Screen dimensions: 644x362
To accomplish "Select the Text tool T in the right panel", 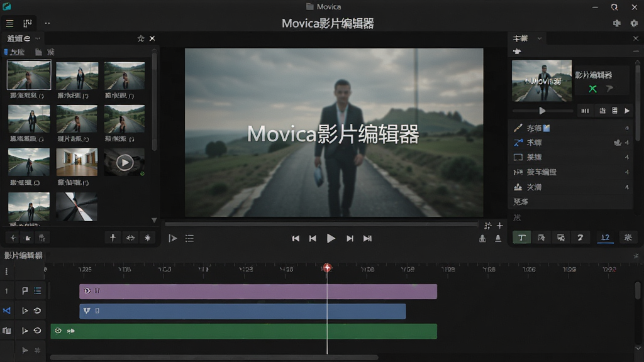I will (x=521, y=238).
